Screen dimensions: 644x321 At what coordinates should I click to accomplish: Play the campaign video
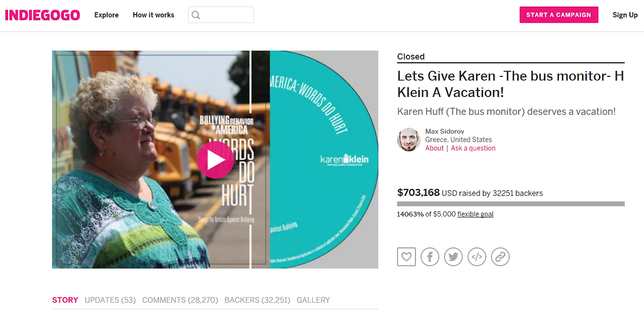coord(215,160)
